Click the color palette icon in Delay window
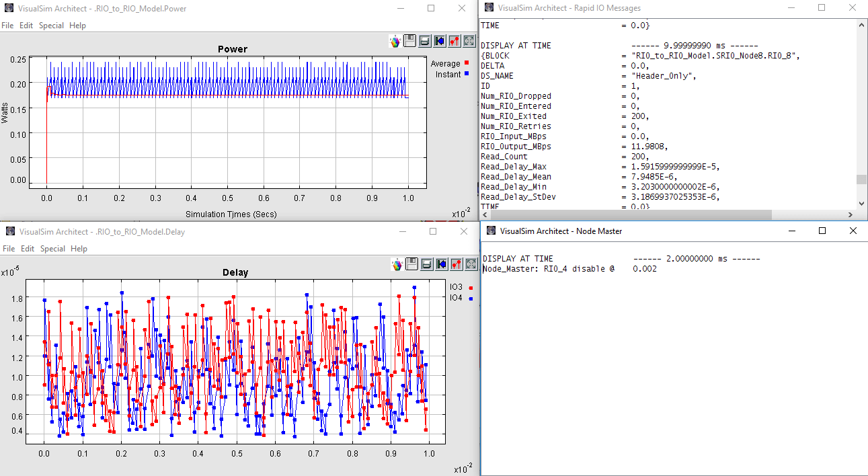Viewport: 868px width, 476px height. click(398, 264)
